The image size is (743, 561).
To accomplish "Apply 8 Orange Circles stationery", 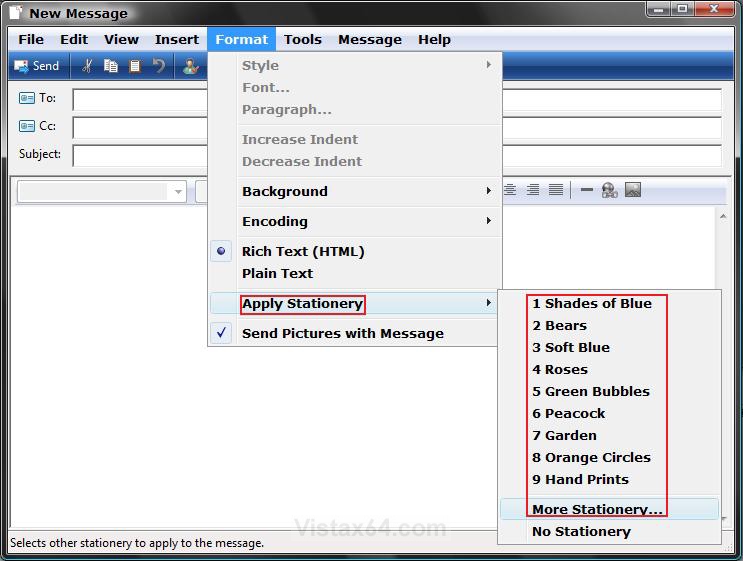I will coord(609,457).
